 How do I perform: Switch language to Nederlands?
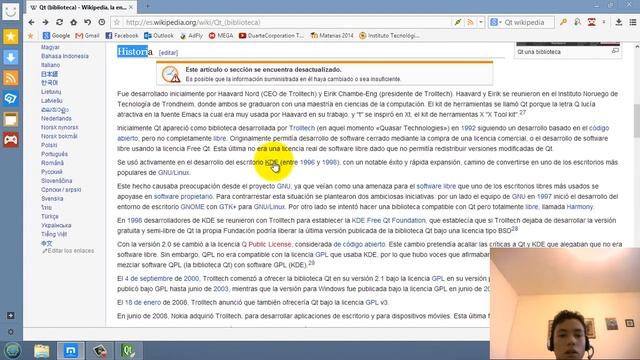point(56,118)
